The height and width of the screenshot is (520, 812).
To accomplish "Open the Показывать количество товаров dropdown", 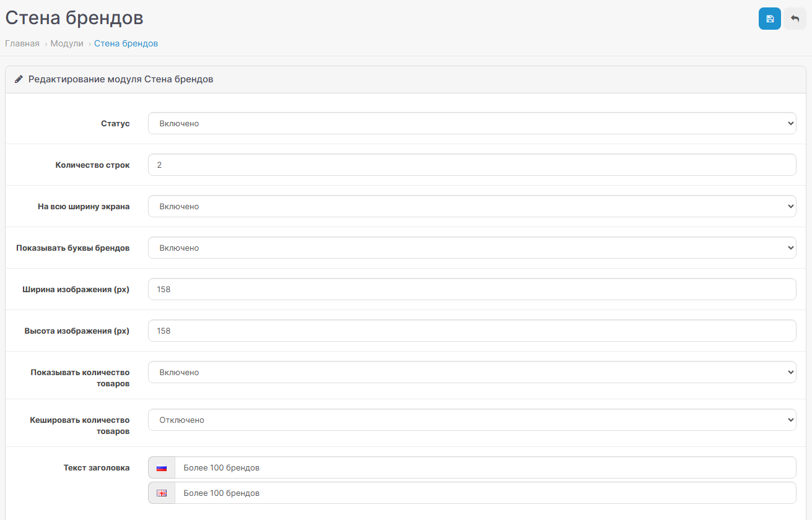I will pyautogui.click(x=471, y=372).
